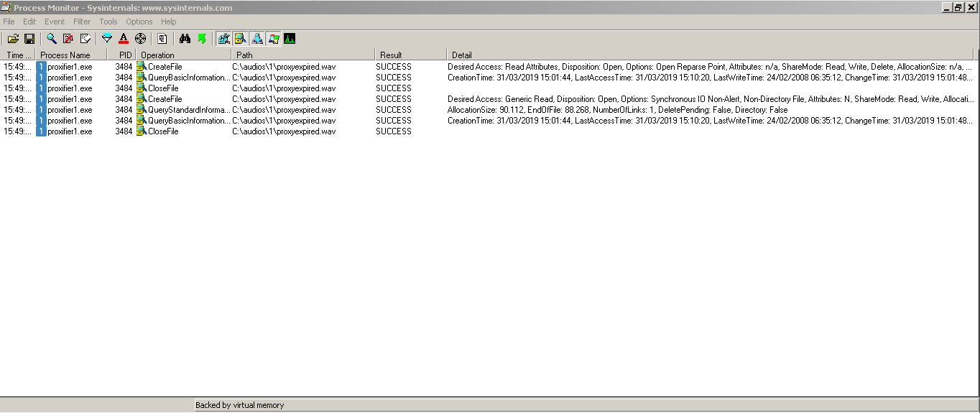This screenshot has height=413, width=980.
Task: Open the Tools menu
Action: click(x=108, y=22)
